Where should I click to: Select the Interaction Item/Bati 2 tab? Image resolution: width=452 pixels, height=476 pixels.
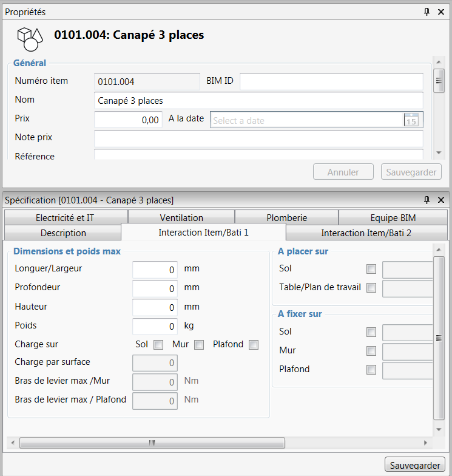click(x=366, y=233)
